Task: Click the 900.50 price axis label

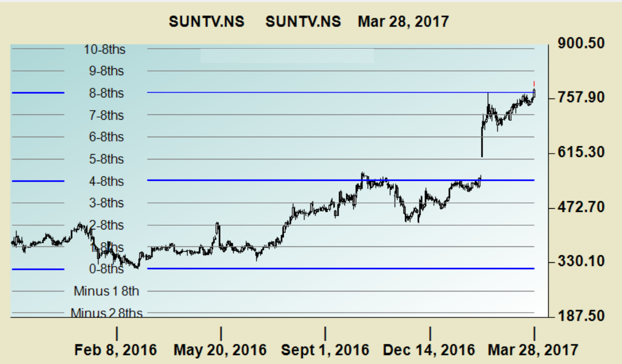Action: click(x=582, y=43)
